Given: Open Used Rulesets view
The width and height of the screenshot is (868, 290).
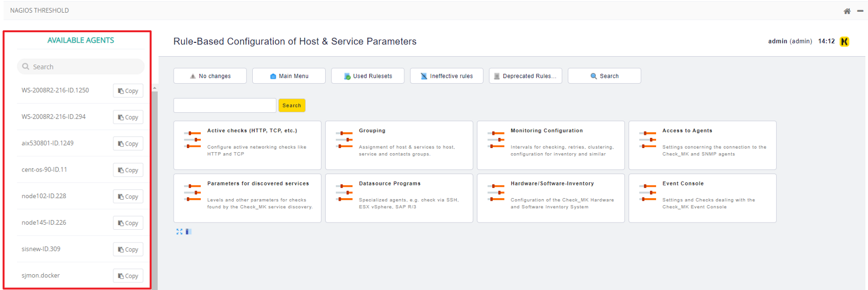Looking at the screenshot, I should click(x=368, y=76).
